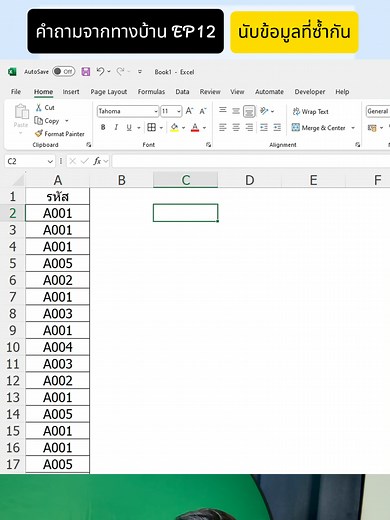390x520 pixels.
Task: Open the Help tab
Action: click(x=342, y=92)
